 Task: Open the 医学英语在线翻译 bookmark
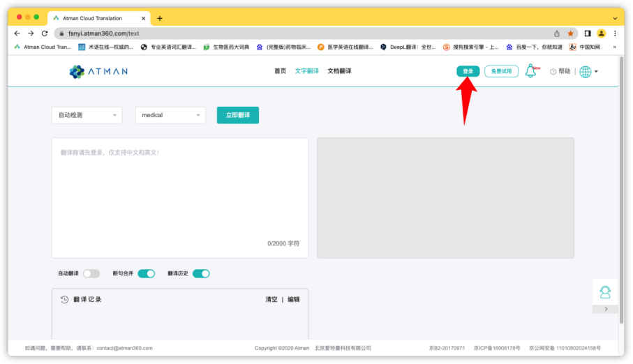(x=345, y=47)
